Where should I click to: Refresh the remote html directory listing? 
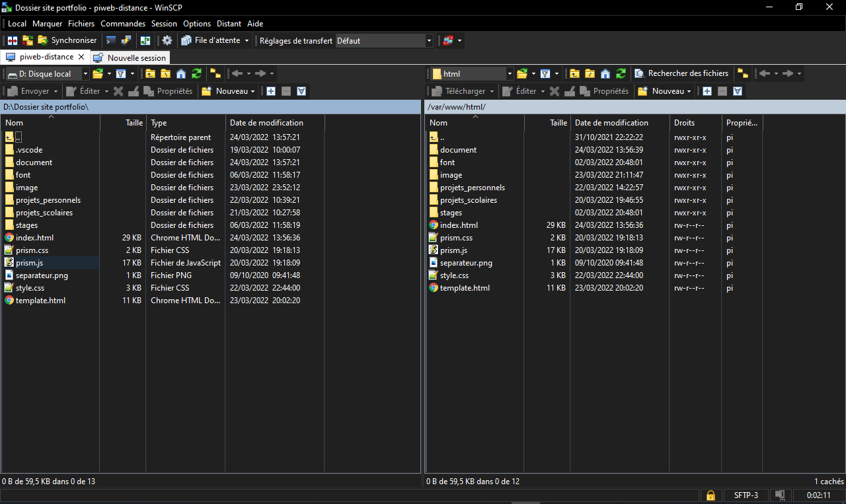coord(621,73)
